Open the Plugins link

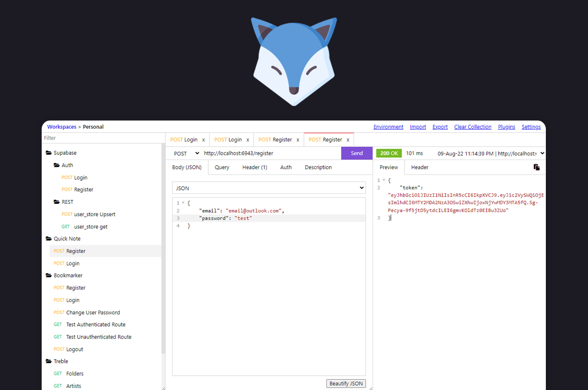506,127
